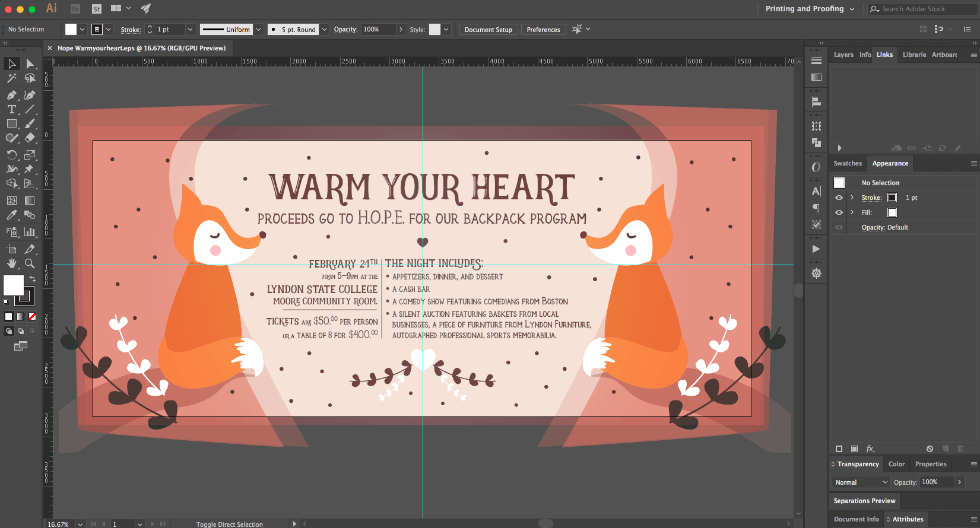Select the Pen tool
This screenshot has width=980, height=528.
tap(11, 95)
